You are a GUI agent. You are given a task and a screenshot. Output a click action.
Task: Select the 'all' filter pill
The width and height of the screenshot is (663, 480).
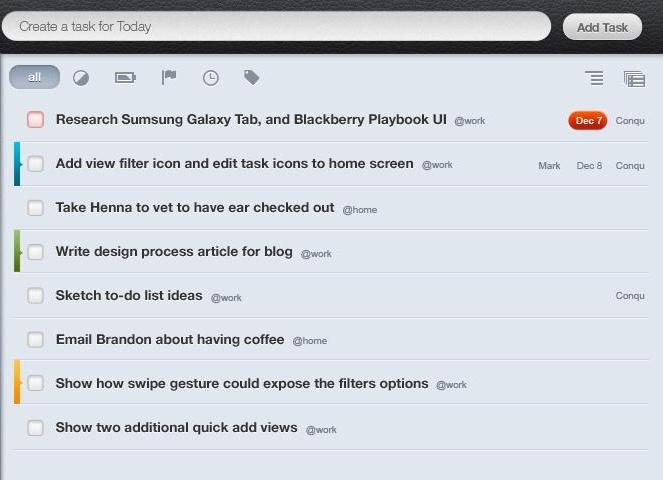[34, 77]
